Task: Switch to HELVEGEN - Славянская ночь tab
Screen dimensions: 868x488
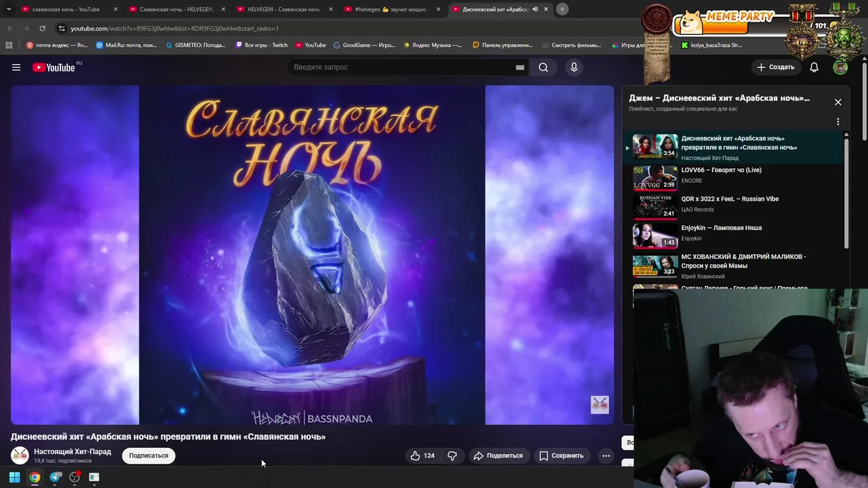Action: (283, 9)
